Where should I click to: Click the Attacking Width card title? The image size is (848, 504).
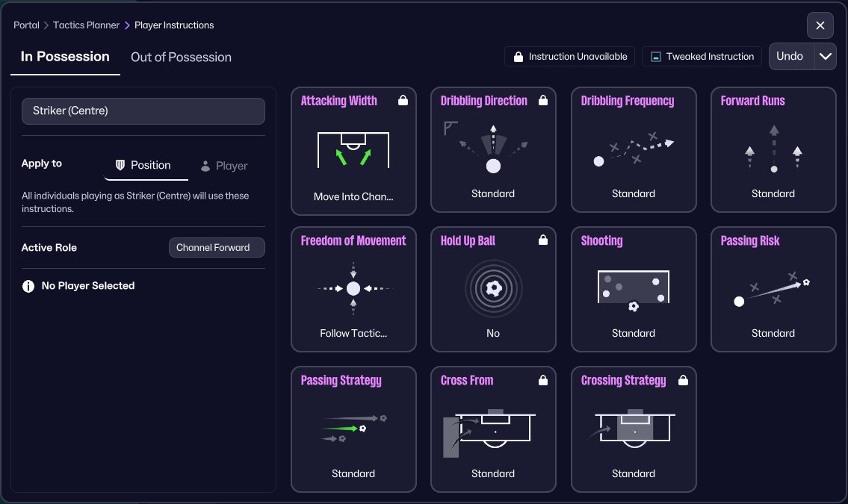tap(338, 101)
